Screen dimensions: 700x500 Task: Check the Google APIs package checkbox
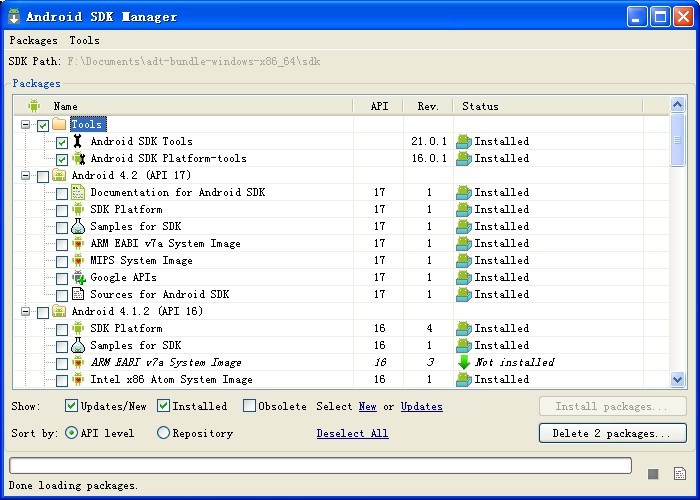62,279
